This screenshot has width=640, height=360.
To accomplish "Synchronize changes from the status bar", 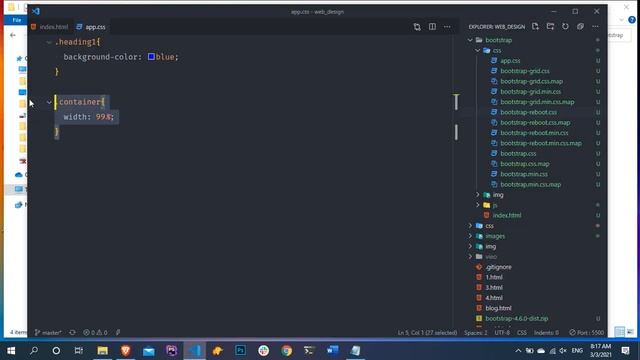I will pos(72,333).
